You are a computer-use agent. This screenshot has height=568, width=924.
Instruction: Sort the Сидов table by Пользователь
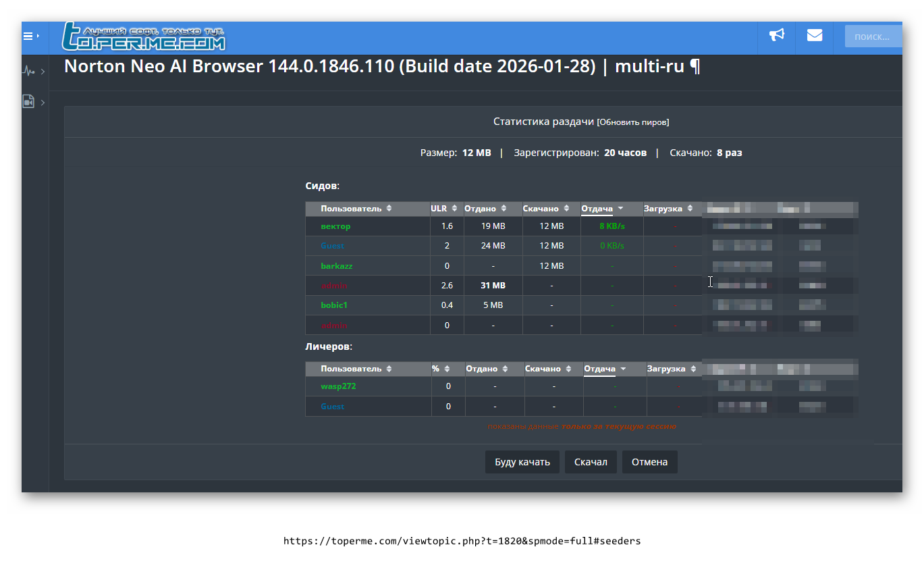point(356,209)
